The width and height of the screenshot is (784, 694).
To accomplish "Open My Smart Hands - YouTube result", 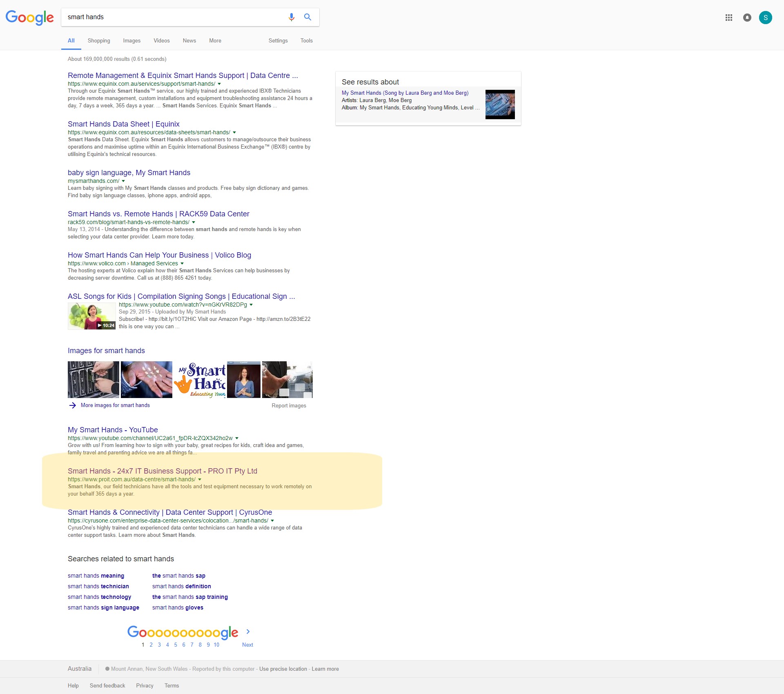I will [113, 430].
